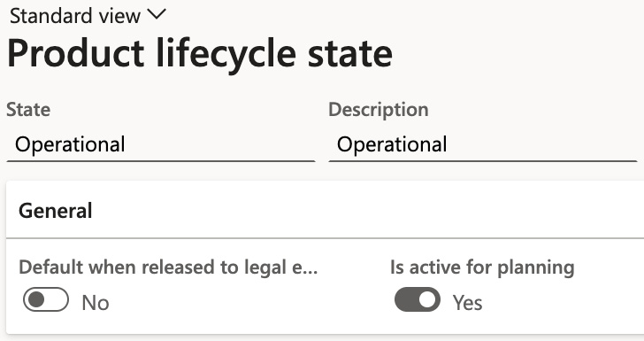The image size is (644, 341).
Task: Click the Description field label
Action: pyautogui.click(x=379, y=110)
